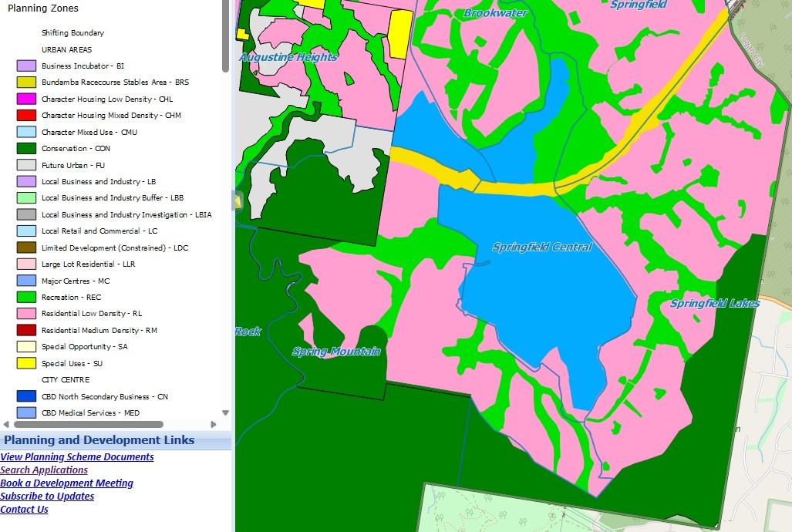Viewport: 792px width, 532px height.
Task: Click the Recreation - REC legend swatch
Action: pos(26,298)
